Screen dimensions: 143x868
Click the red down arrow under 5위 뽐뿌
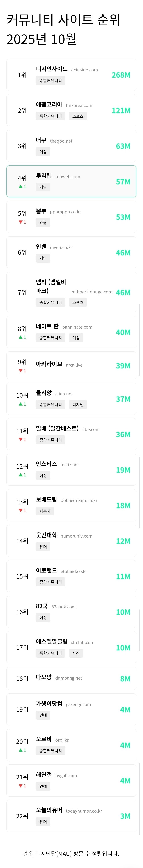click(21, 222)
